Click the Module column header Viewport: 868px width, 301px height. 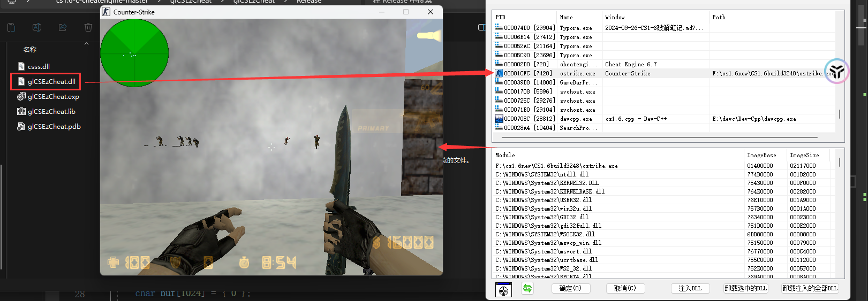505,155
